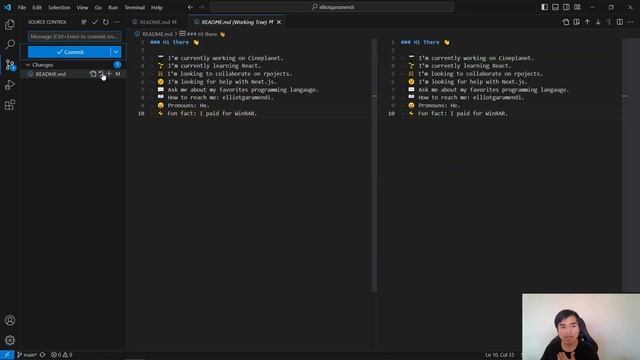Click line 'Fun fact: I paid for WinRAR.' in left pane
Viewport: 640px width, 360px height.
pos(212,113)
